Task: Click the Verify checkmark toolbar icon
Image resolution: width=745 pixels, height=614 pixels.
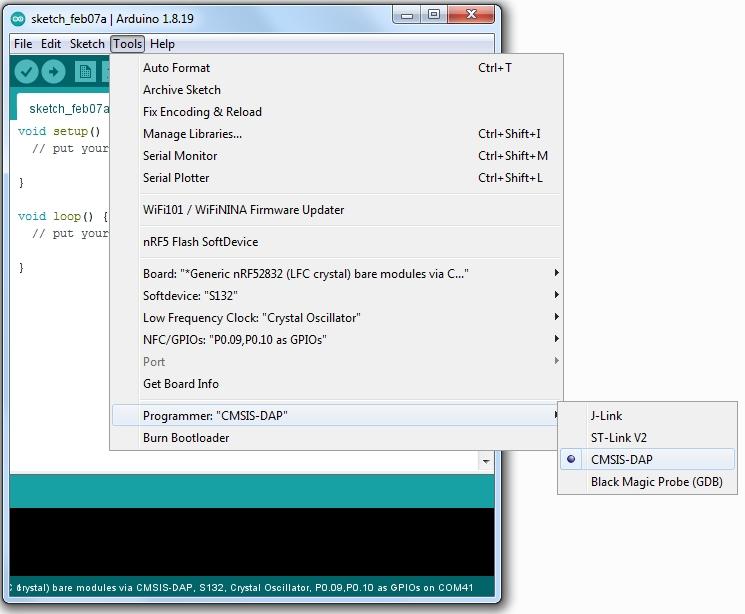Action: coord(26,72)
